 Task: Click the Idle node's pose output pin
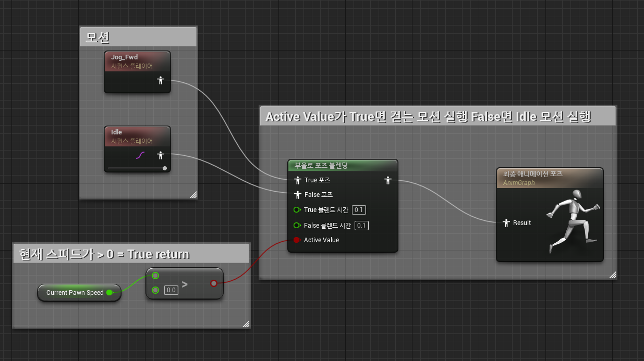tap(161, 155)
